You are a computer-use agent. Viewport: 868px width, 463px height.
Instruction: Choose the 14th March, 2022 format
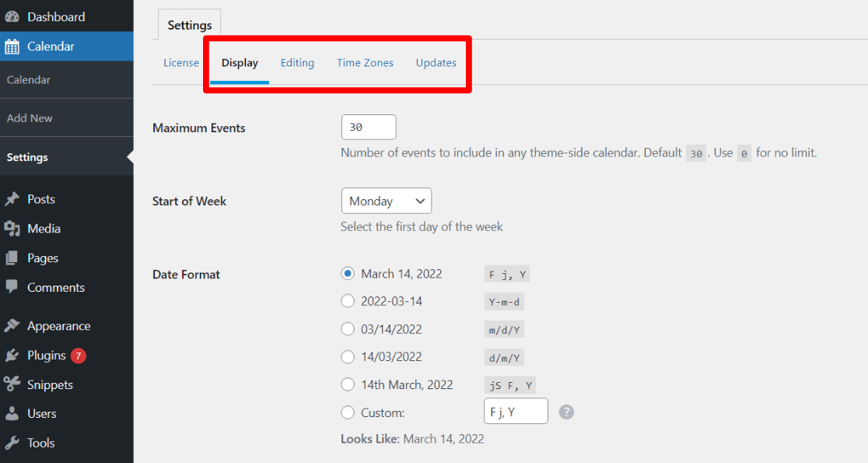(348, 384)
